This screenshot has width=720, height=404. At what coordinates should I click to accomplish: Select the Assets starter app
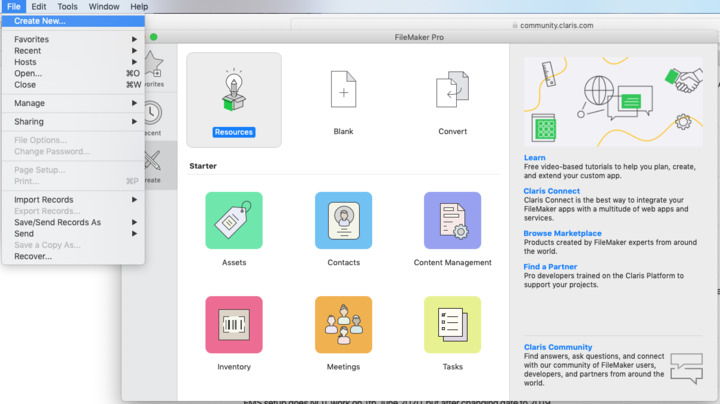pos(234,220)
